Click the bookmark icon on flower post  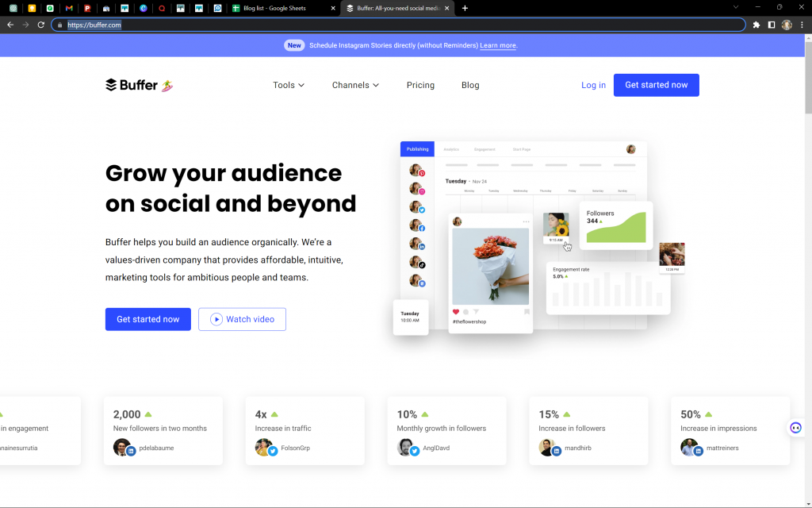[527, 312]
